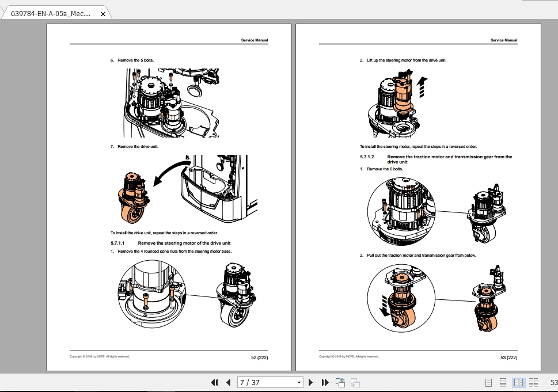Jump to the last page
The height and width of the screenshot is (392, 558).
(325, 382)
